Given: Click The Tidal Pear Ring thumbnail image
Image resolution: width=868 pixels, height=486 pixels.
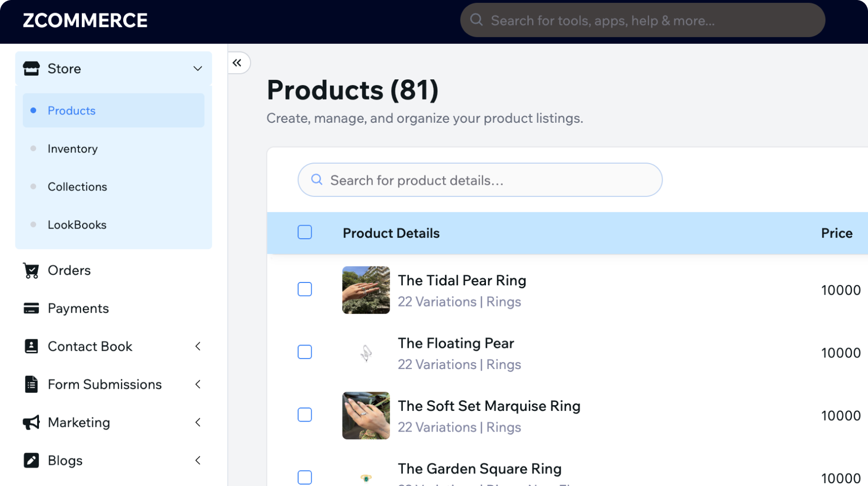Looking at the screenshot, I should [366, 290].
